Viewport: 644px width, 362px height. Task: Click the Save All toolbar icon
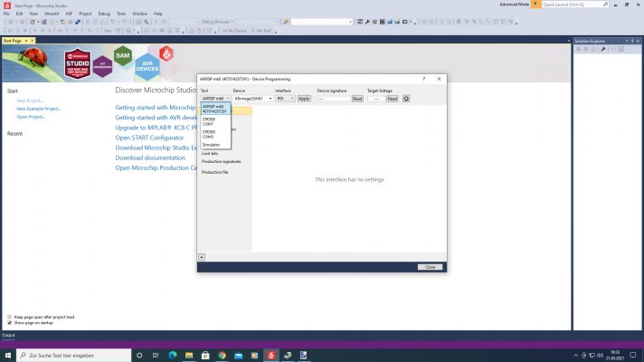pos(78,22)
